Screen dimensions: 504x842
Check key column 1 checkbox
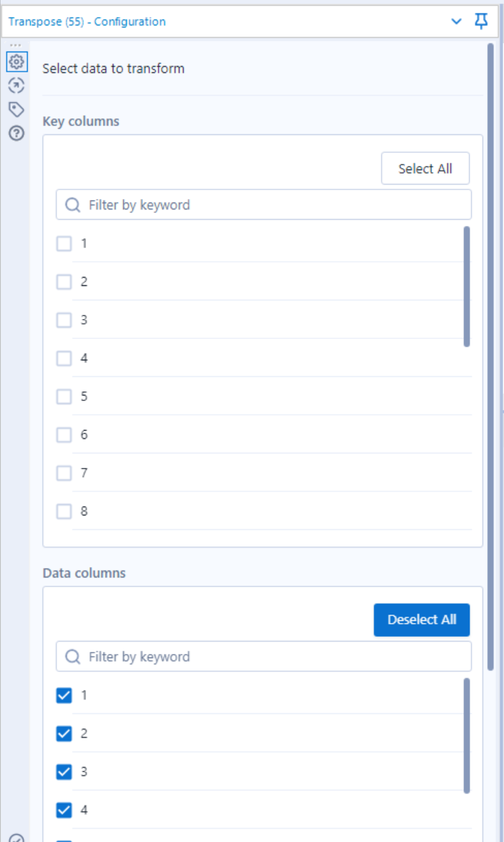(x=64, y=243)
